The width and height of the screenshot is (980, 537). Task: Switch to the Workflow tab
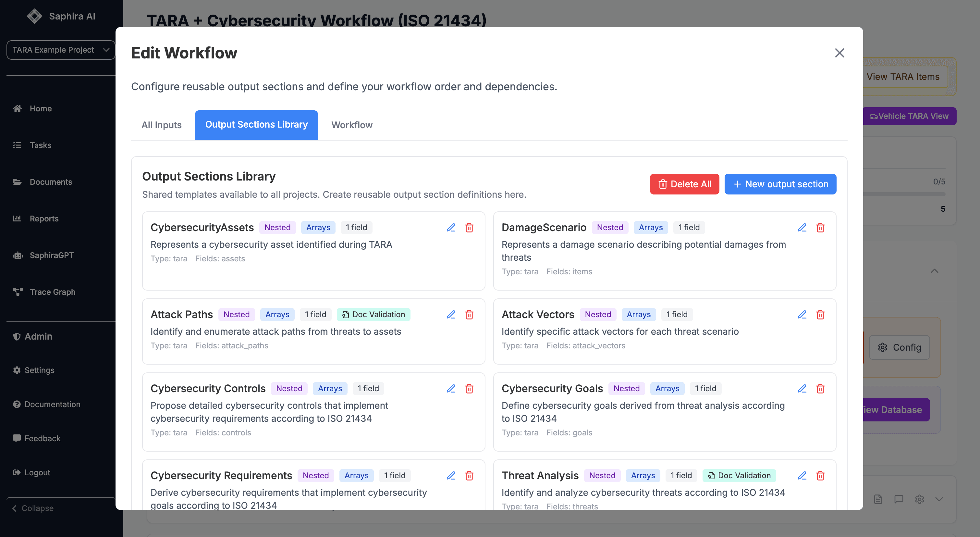click(x=351, y=125)
